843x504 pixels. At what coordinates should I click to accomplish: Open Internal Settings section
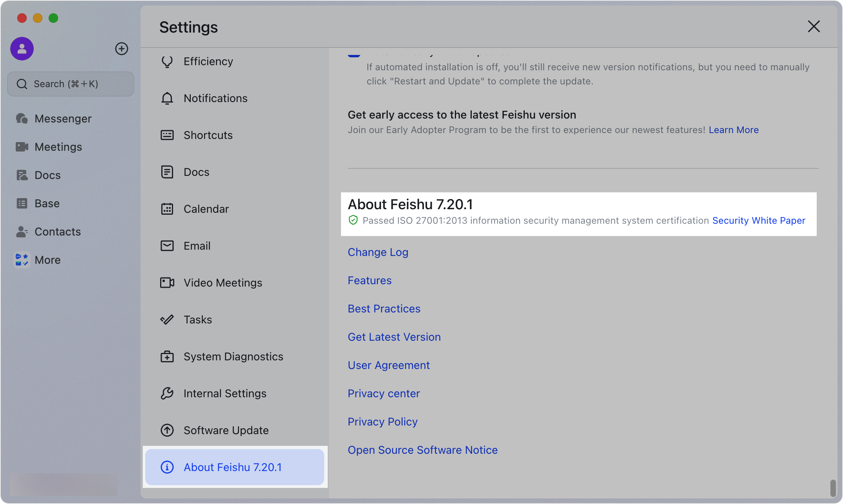235,393
